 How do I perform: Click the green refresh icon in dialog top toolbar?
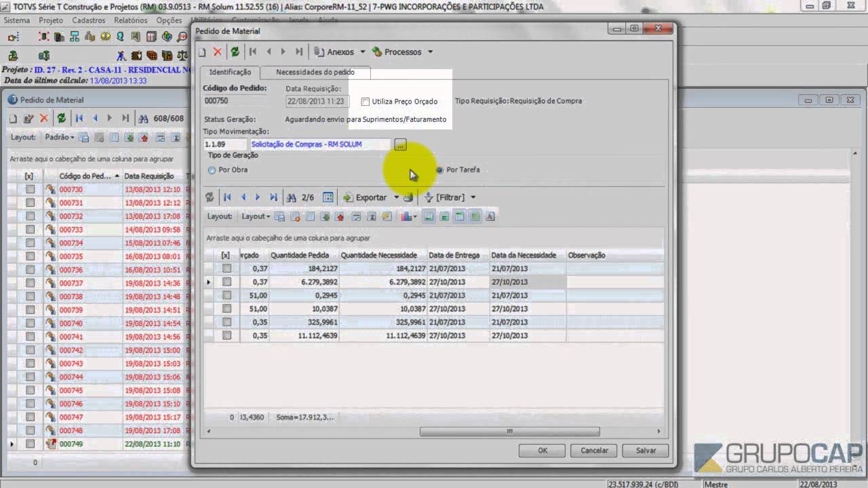(235, 52)
